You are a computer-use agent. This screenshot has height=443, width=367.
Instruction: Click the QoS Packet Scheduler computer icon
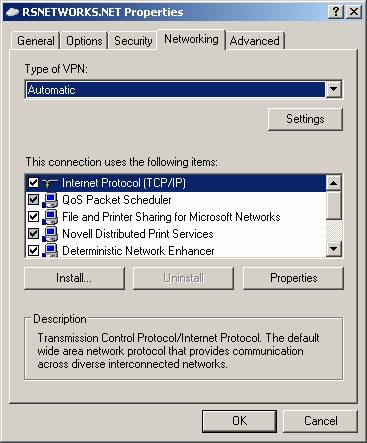[x=50, y=200]
